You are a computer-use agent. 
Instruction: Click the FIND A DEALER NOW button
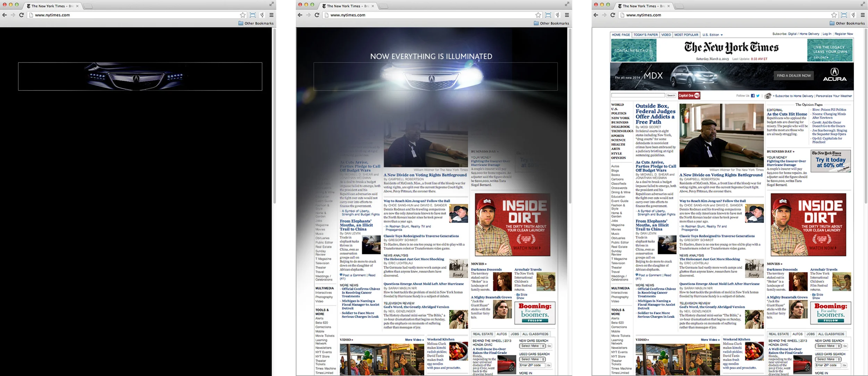pos(794,75)
